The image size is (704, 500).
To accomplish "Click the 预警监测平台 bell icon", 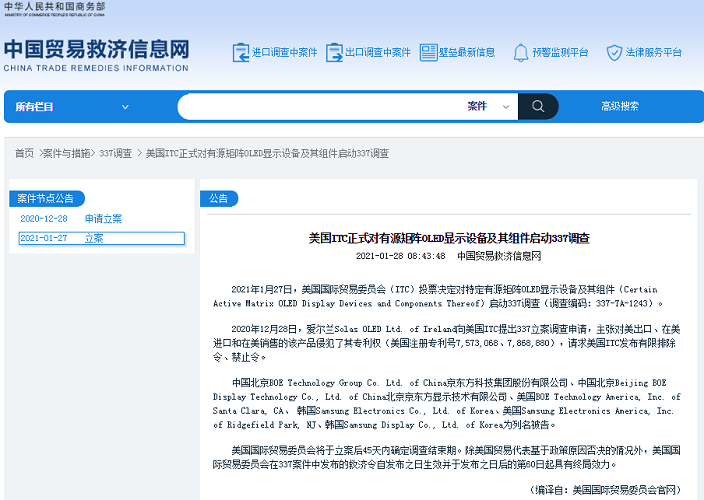I will 521,53.
